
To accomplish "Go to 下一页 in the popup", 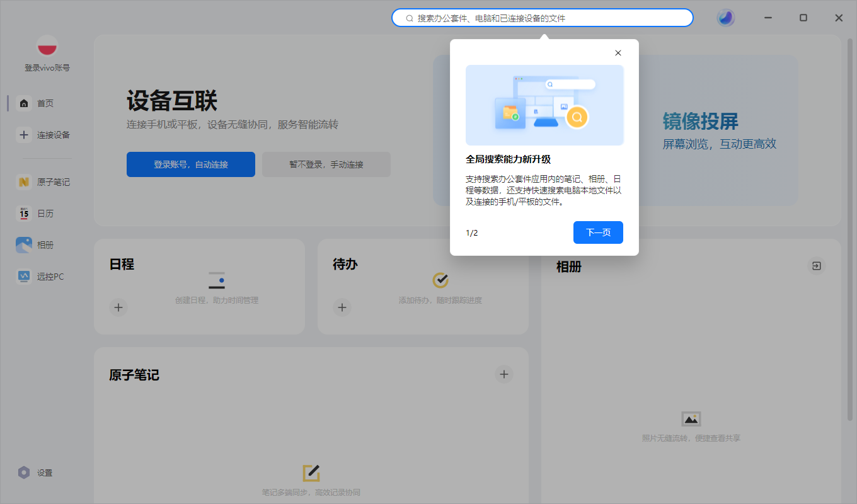I will tap(598, 232).
